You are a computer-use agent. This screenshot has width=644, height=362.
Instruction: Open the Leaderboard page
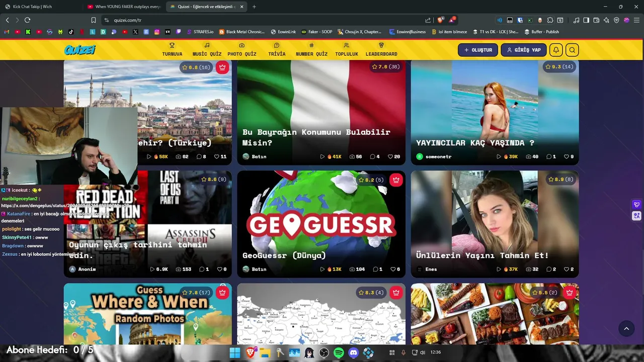coord(381,50)
